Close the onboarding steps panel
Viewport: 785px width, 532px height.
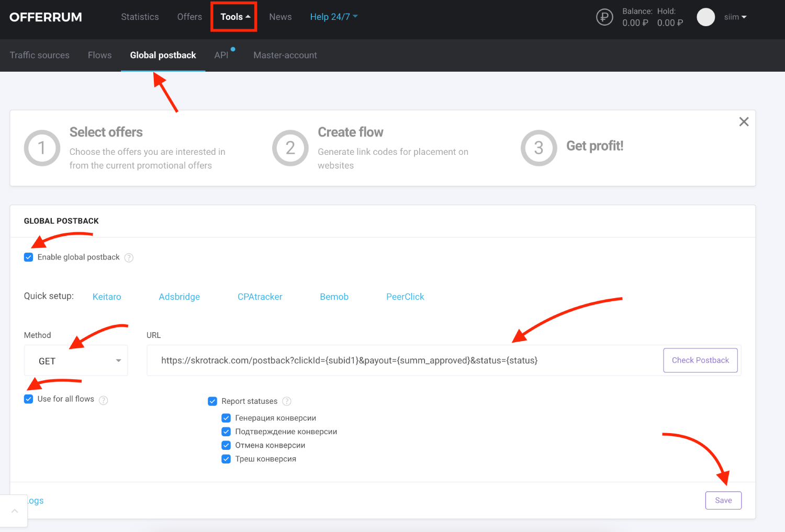tap(744, 122)
